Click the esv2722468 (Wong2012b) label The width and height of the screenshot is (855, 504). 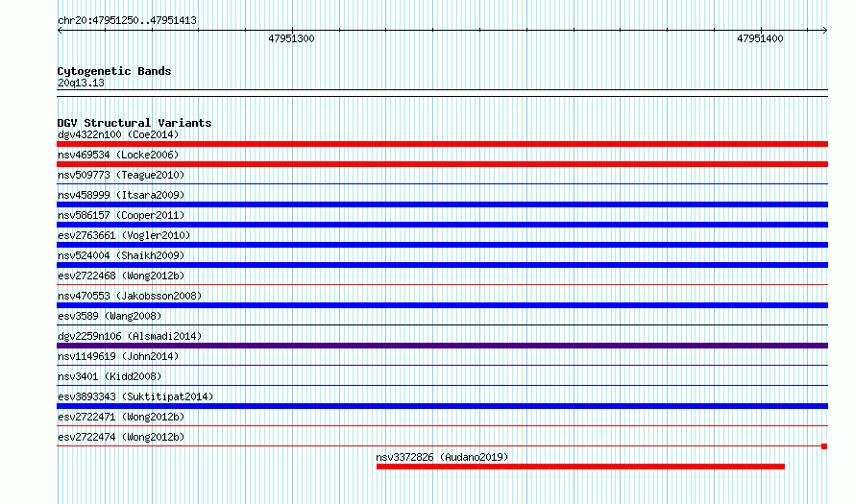(121, 276)
